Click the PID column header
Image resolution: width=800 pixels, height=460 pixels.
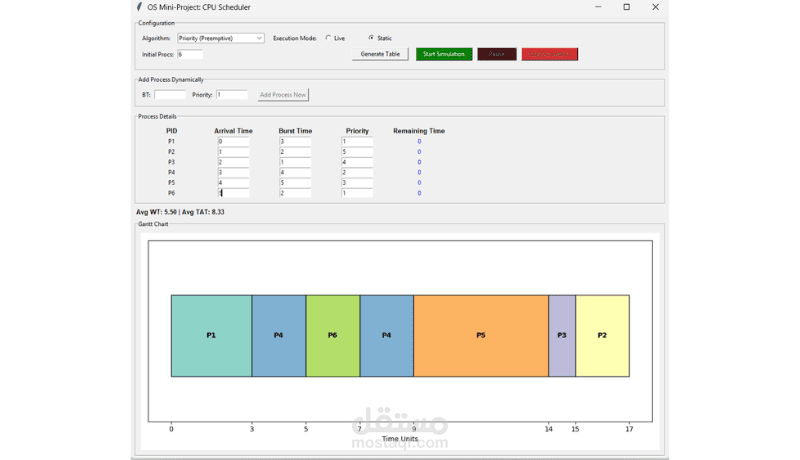171,131
